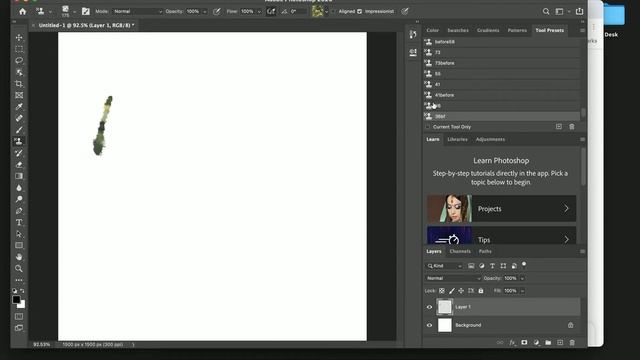Select the Pen tool
Viewport: 640px width, 360px height.
tap(19, 211)
